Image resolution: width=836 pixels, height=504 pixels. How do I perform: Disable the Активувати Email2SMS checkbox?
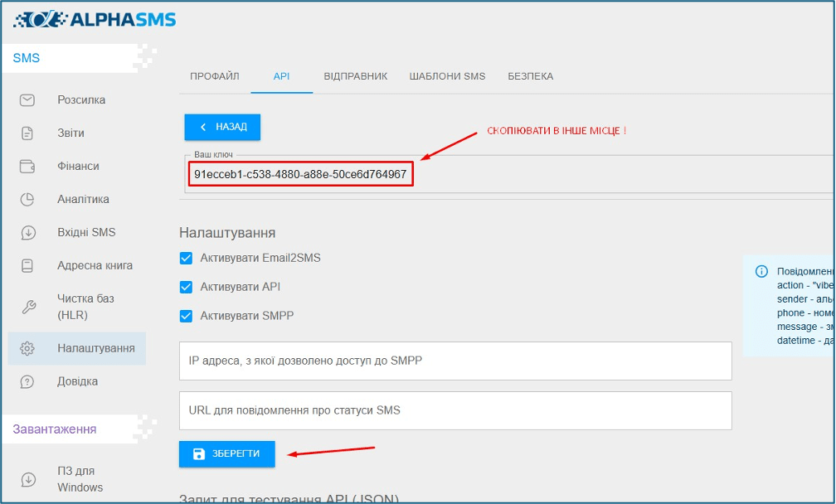click(187, 258)
